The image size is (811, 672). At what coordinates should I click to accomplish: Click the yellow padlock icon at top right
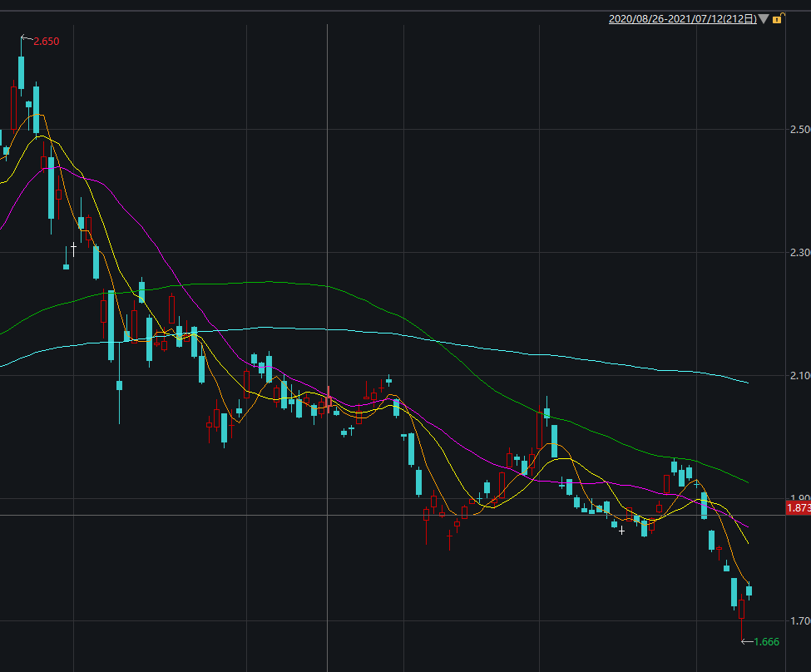[777, 19]
